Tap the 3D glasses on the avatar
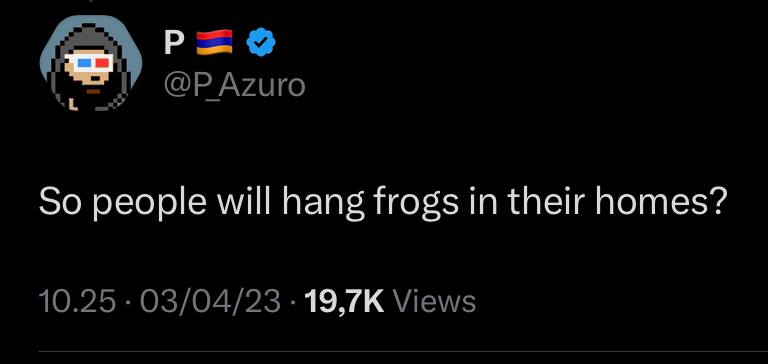768x364 pixels. point(89,62)
